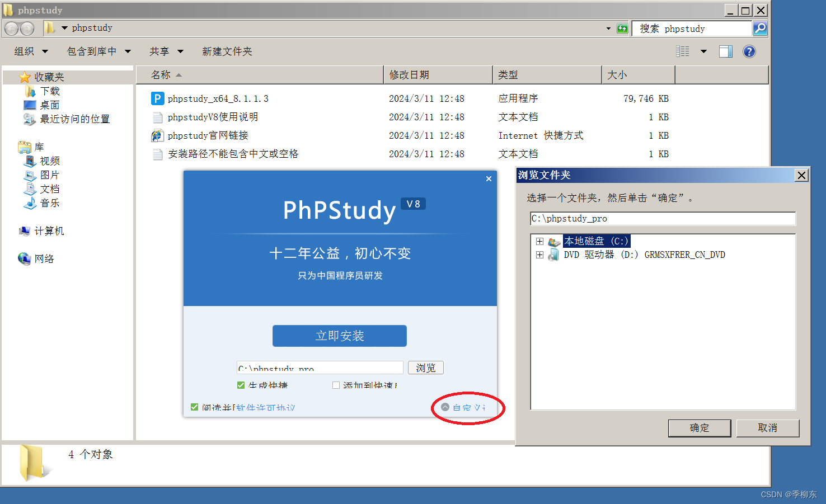Open the breadcrumb arrow before phpstudy
This screenshot has width=826, height=504.
pos(64,28)
